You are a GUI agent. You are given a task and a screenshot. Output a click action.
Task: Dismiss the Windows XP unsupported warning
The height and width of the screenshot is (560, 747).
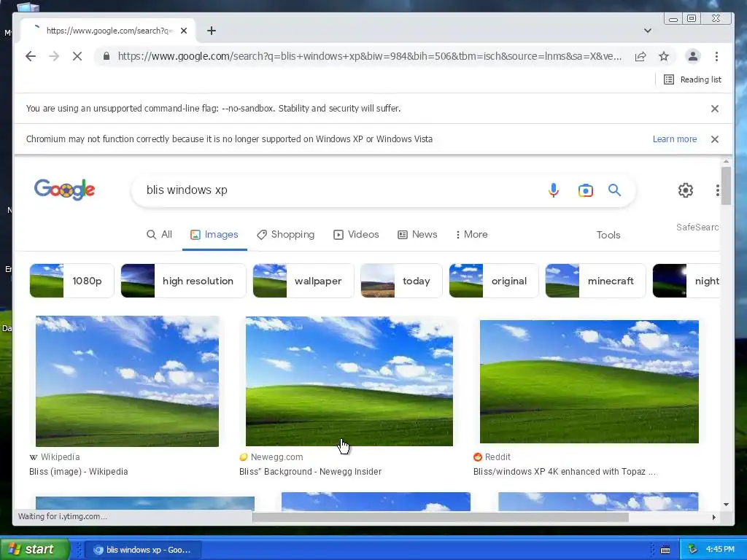coord(715,139)
